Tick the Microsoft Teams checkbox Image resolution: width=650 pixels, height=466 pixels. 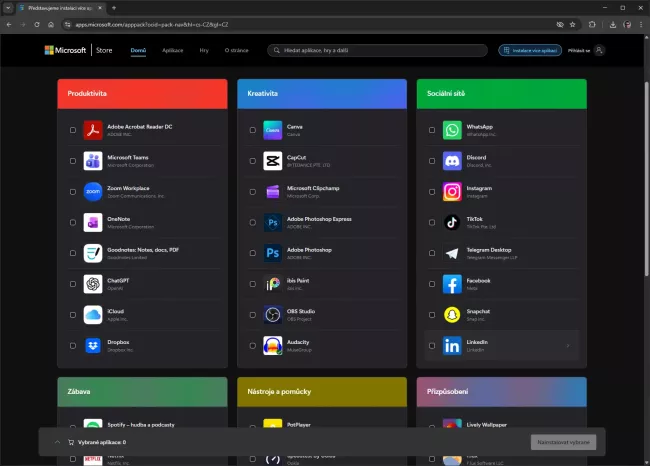click(x=73, y=161)
